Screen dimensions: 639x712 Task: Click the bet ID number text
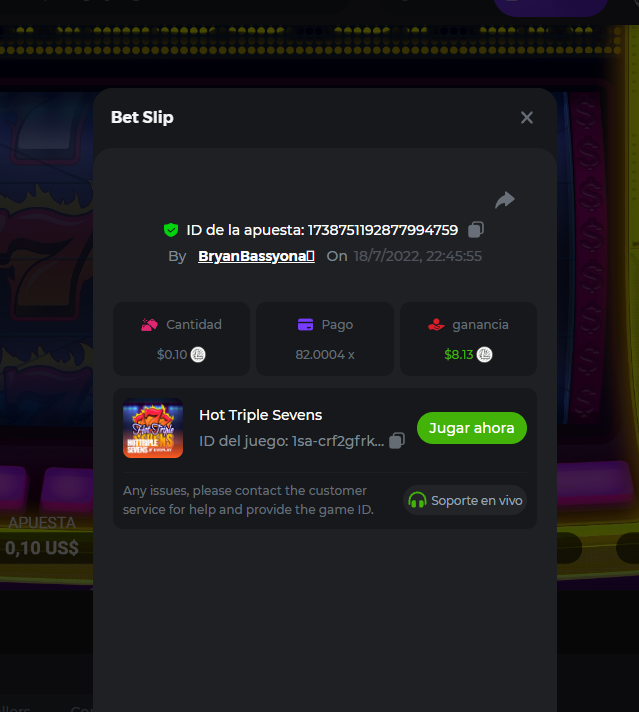coord(383,230)
